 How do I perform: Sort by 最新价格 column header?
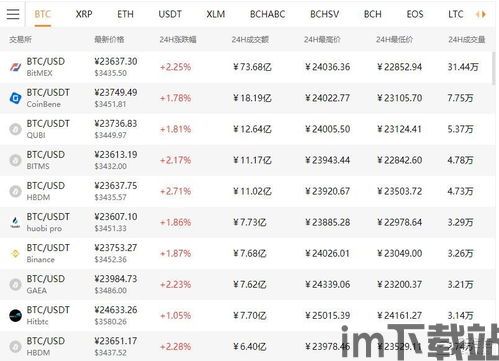[109, 39]
